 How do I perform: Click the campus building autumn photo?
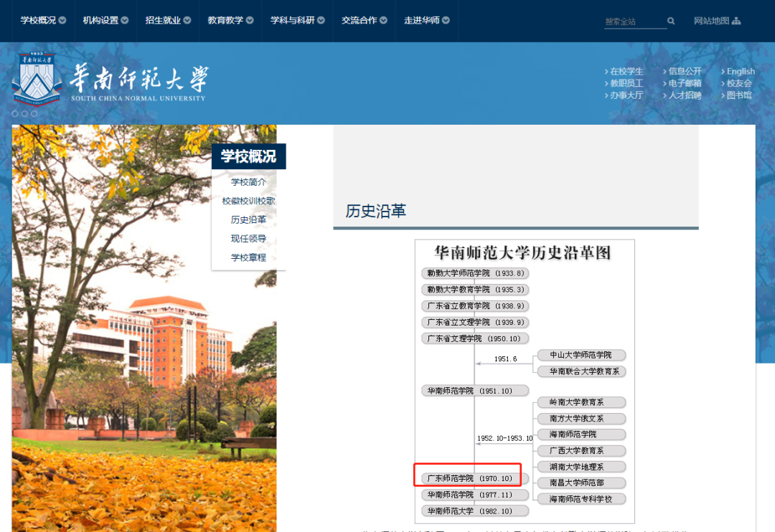tap(144, 328)
